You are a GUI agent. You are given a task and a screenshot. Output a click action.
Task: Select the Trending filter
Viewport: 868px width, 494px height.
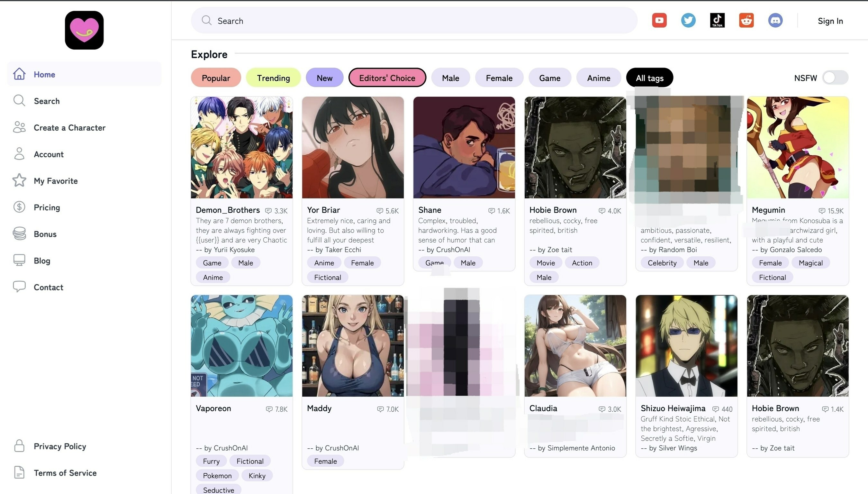(273, 78)
